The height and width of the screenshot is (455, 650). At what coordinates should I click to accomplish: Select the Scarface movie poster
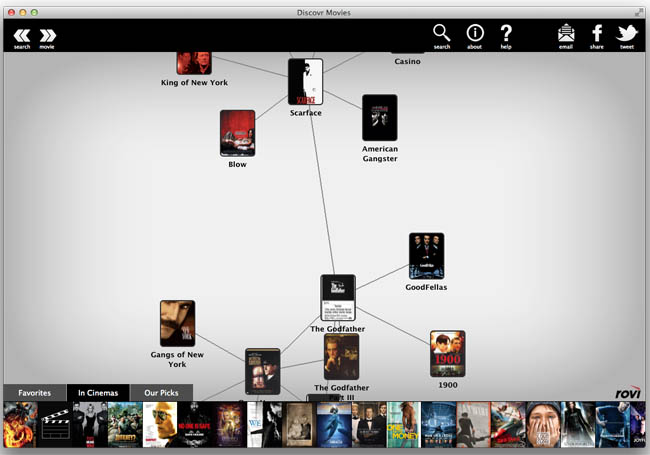(x=306, y=82)
